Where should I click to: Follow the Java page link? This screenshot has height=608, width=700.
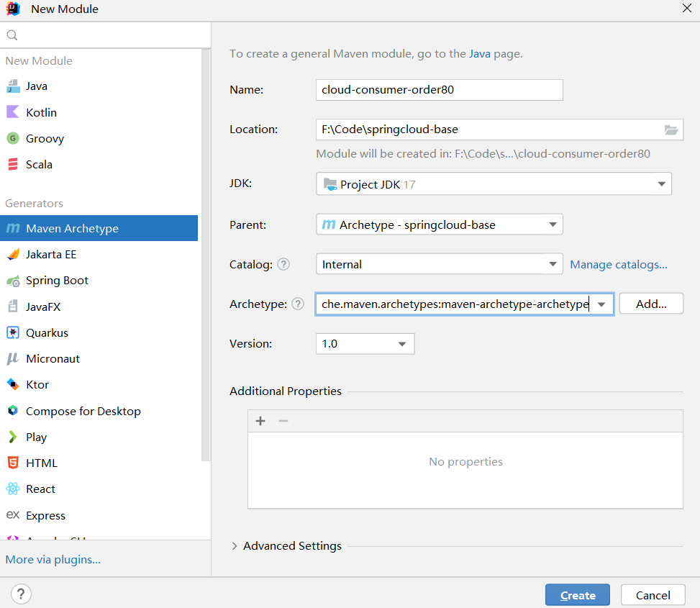click(479, 53)
